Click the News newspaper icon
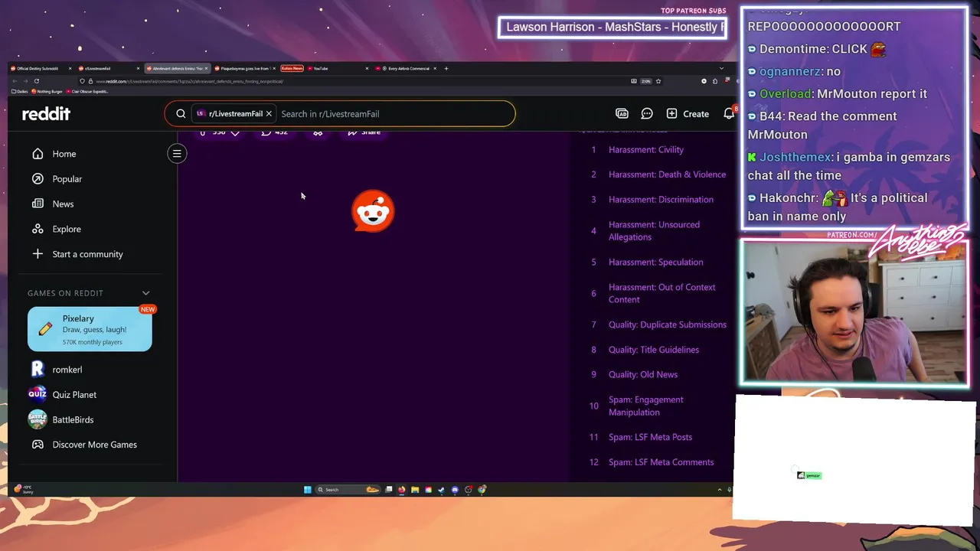This screenshot has width=980, height=551. pyautogui.click(x=38, y=204)
